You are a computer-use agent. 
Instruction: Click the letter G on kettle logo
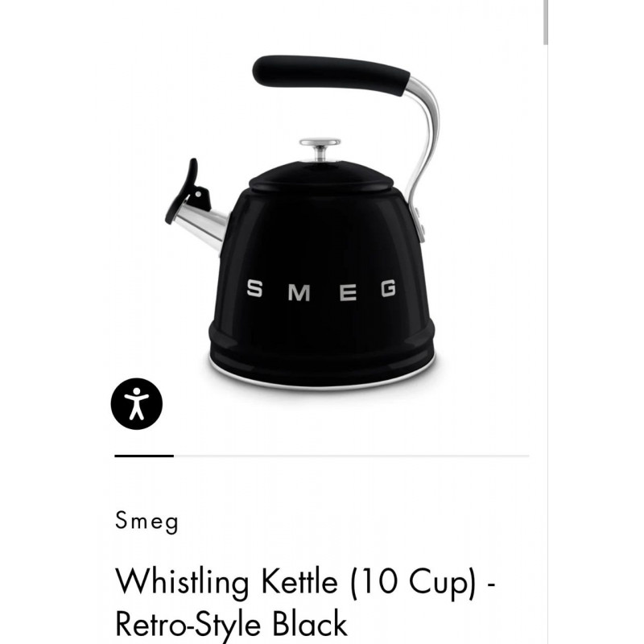(388, 288)
